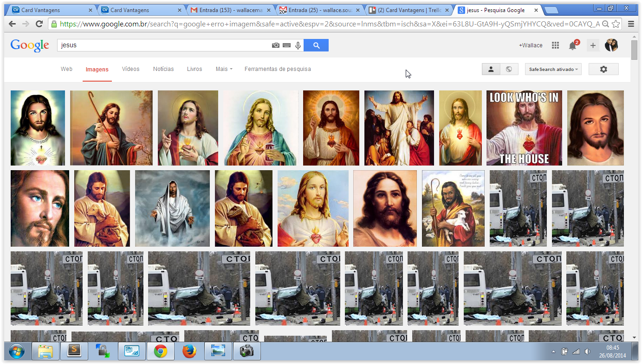The width and height of the screenshot is (642, 364).
Task: Click the browser Back arrow
Action: 13,24
